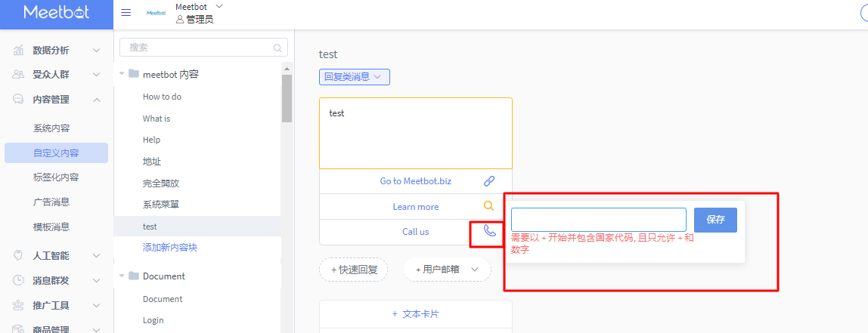868x333 pixels.
Task: Click the 保存 save button
Action: click(715, 220)
